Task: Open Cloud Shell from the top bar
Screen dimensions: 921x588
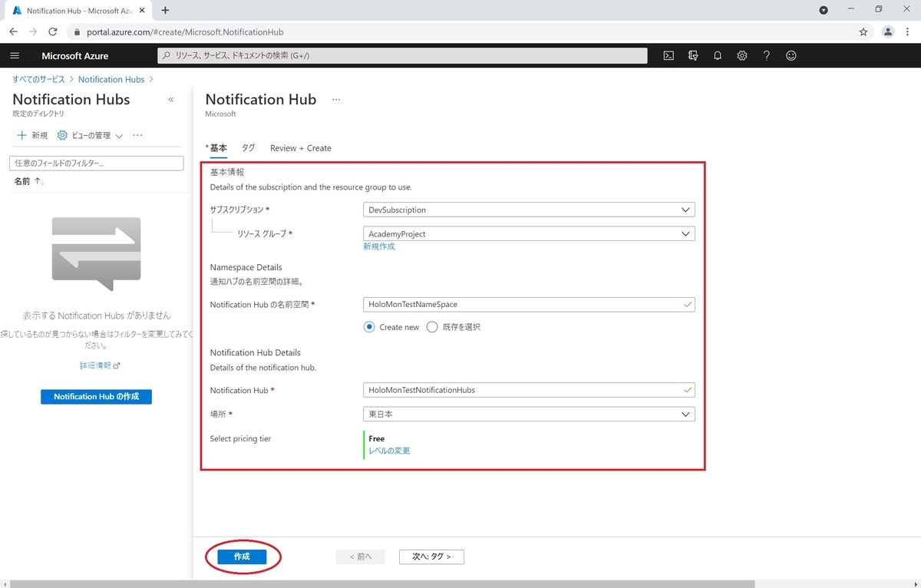Action: click(x=668, y=55)
